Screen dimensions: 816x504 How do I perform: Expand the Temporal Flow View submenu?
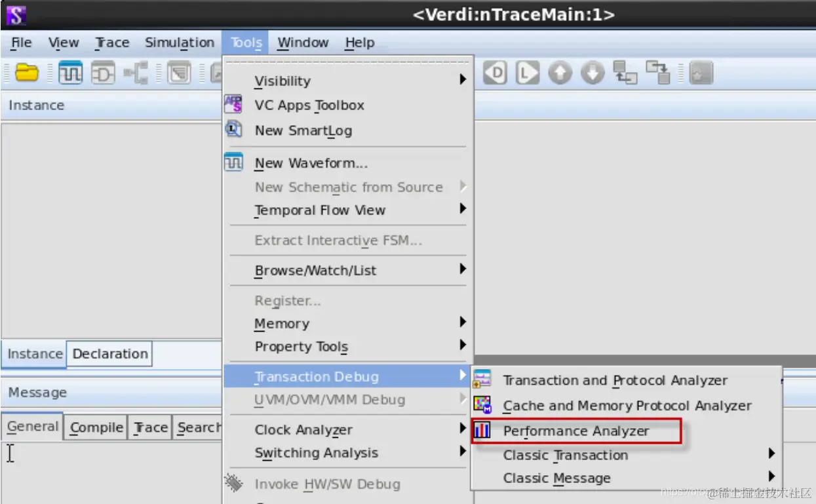click(x=348, y=210)
